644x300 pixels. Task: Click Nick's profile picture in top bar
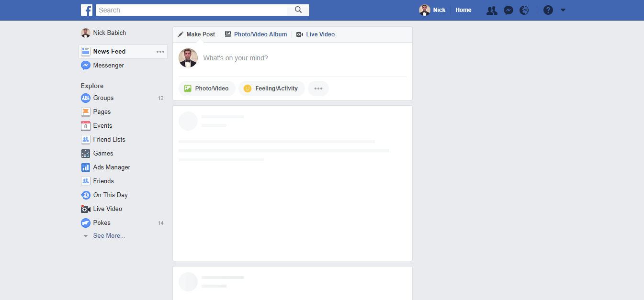425,10
